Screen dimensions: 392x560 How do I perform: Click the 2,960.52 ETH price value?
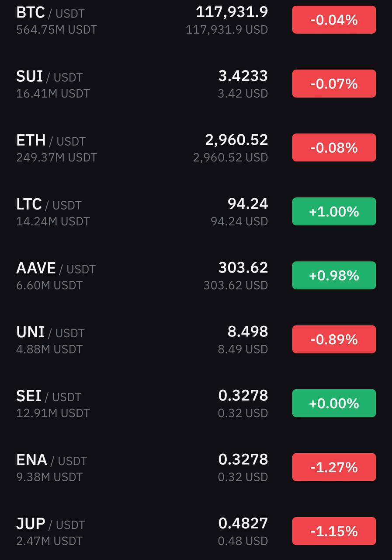[236, 140]
